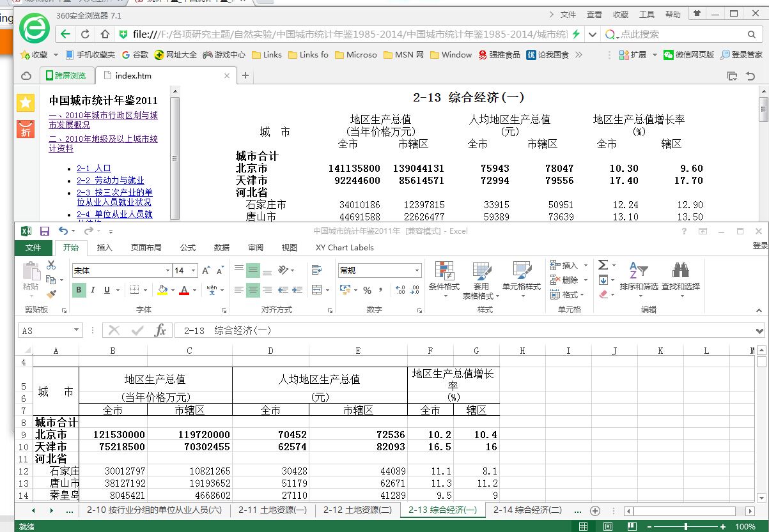Select the 2-14 综合经济(二) sheet tab
Screen dimensions: 769x532
click(x=527, y=510)
